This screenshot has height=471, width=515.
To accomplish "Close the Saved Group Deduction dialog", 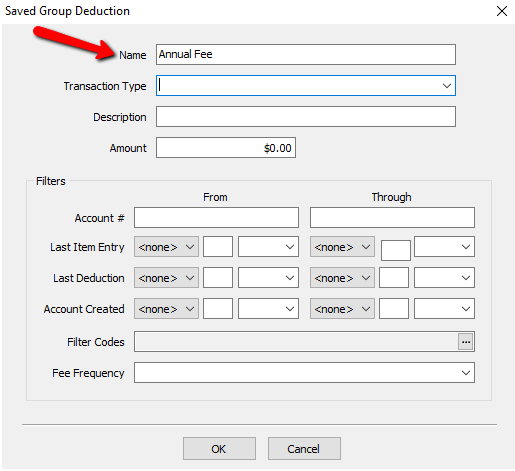I will tap(502, 11).
